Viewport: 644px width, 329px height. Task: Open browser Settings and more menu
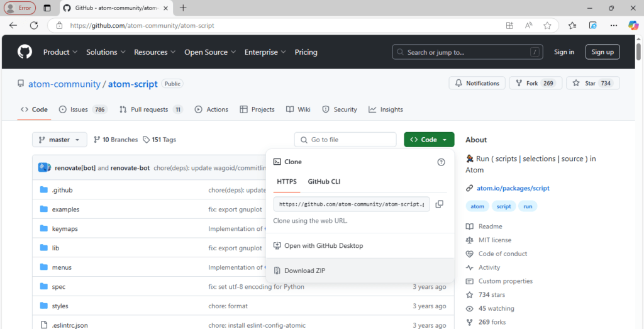click(614, 25)
